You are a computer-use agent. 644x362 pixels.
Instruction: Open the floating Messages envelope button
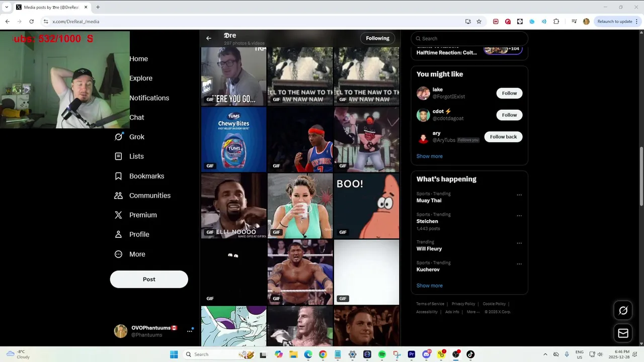coord(623,333)
